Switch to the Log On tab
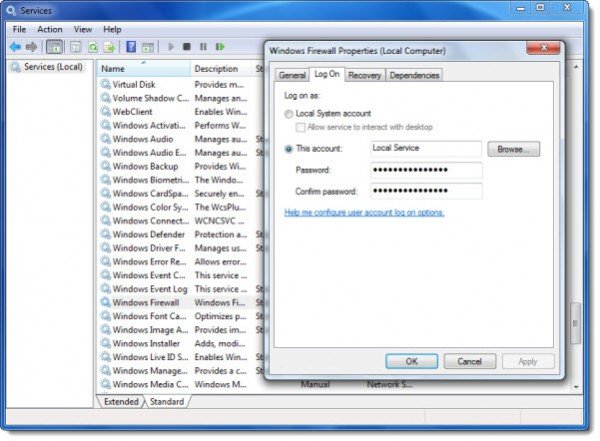 (x=327, y=74)
